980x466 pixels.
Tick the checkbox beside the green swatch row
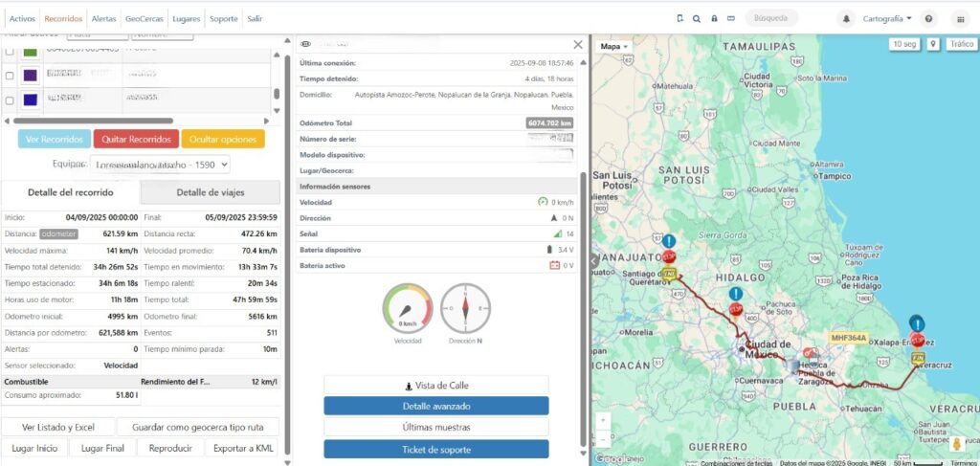[11, 52]
